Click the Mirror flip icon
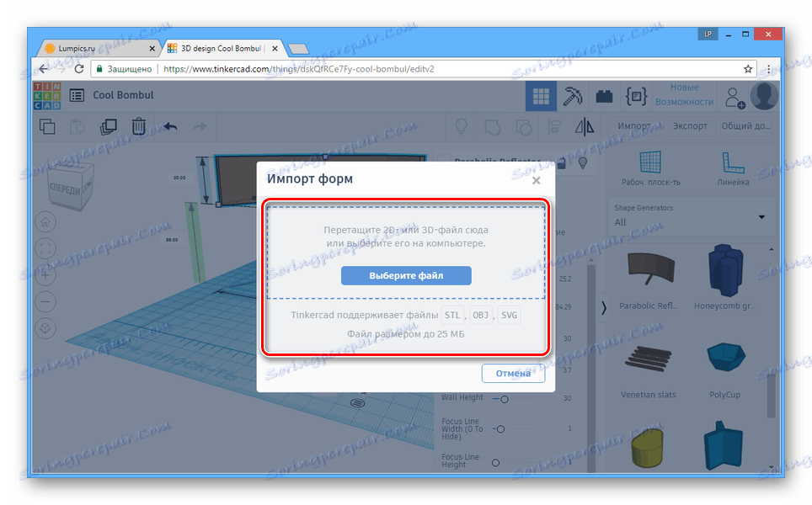Image resolution: width=812 pixels, height=505 pixels. click(585, 126)
